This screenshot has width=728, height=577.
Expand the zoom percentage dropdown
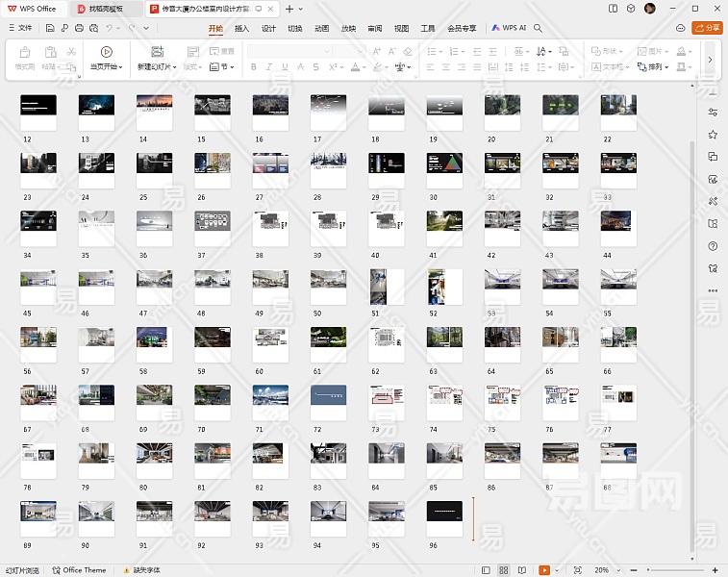620,570
